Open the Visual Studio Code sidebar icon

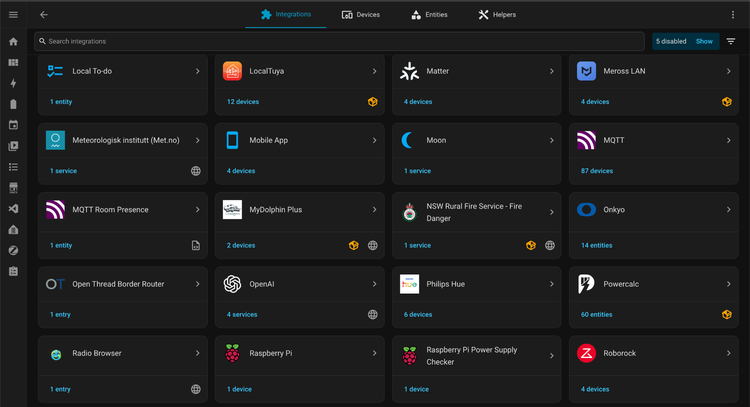13,209
